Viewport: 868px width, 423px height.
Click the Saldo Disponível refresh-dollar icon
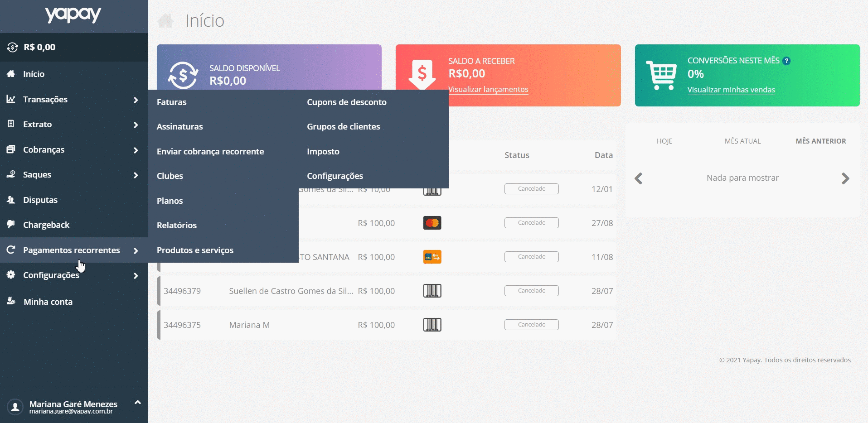click(183, 75)
